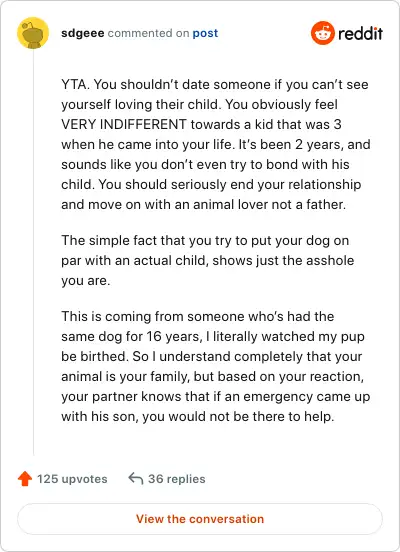The image size is (400, 552).
Task: Click the "reddit" wordmark text
Action: [x=360, y=34]
